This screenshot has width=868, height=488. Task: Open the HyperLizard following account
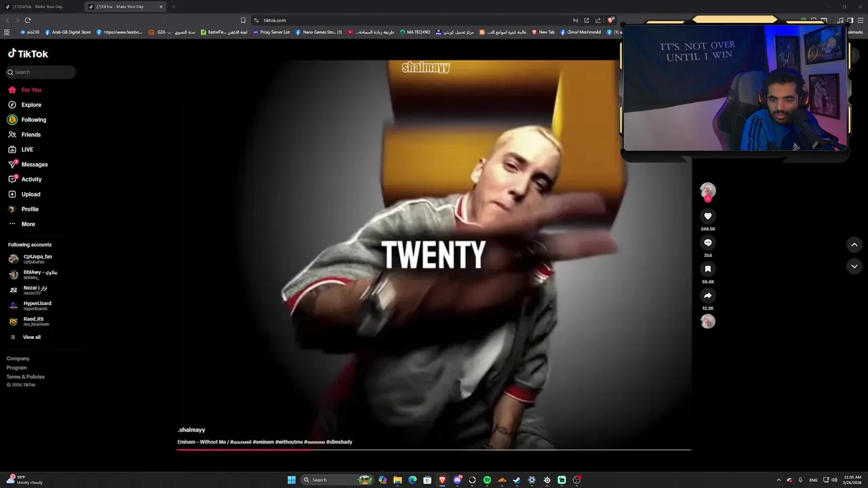coord(30,305)
